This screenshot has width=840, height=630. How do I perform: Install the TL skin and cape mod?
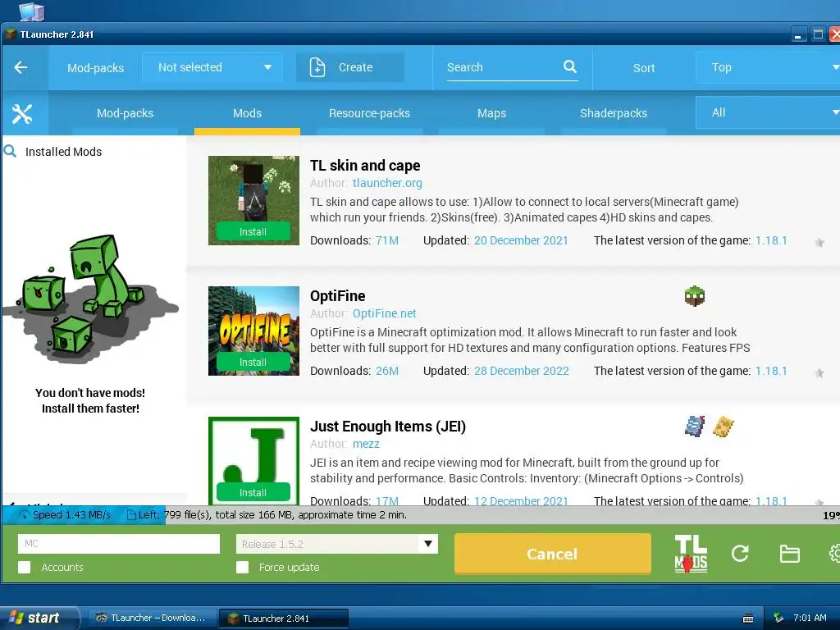pyautogui.click(x=253, y=232)
